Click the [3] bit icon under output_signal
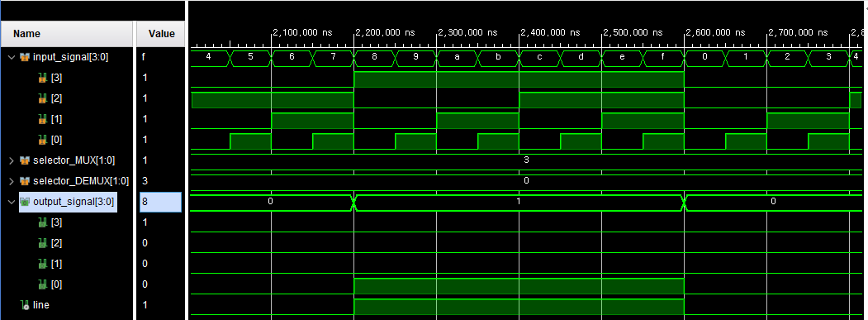Viewport: 868px width, 320px height. tap(42, 222)
